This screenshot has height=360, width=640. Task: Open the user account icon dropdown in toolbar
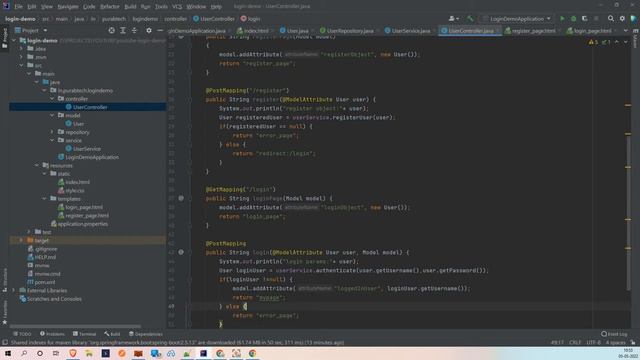pyautogui.click(x=453, y=19)
